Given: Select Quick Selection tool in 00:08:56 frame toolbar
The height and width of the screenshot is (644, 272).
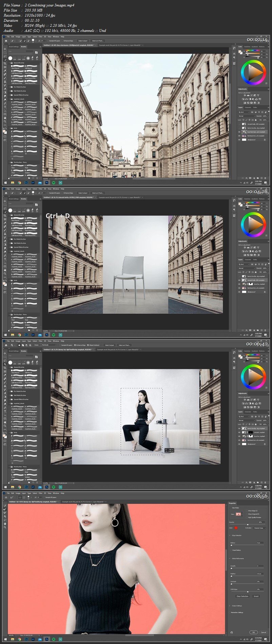Looking at the screenshot, I should [x=5, y=505].
